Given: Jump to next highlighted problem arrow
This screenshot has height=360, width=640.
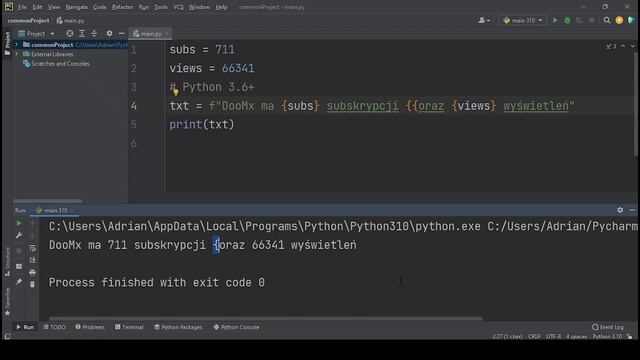Looking at the screenshot, I should coord(633,46).
